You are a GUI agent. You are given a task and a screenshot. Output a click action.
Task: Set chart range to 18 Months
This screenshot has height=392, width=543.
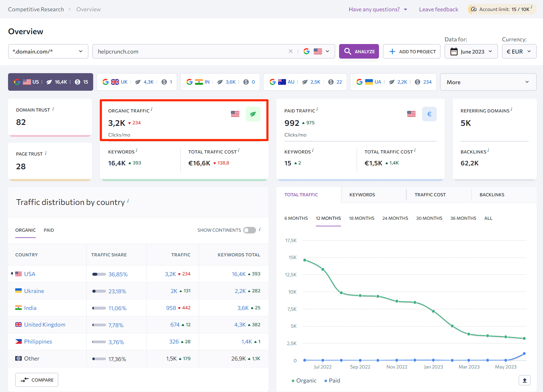point(361,218)
